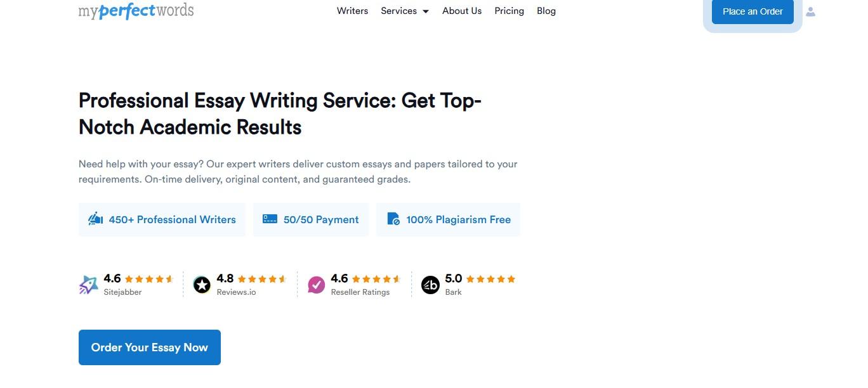Visit the Blog link
The image size is (868, 388).
(546, 11)
